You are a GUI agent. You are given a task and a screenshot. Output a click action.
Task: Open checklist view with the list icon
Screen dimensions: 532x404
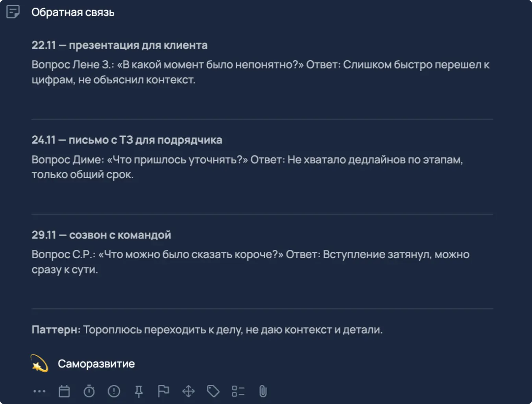[238, 391]
